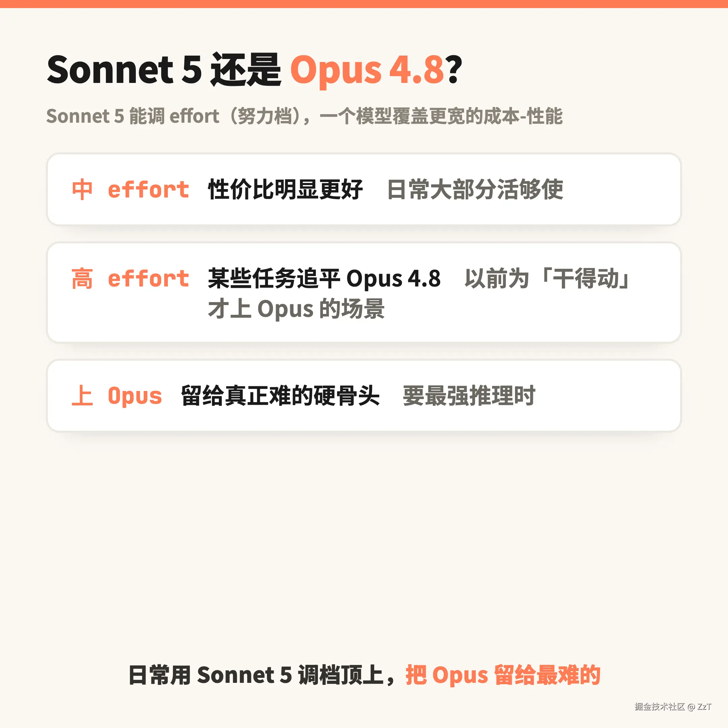Click the subtitle about effort 努力档
This screenshot has height=728, width=728.
tap(304, 116)
